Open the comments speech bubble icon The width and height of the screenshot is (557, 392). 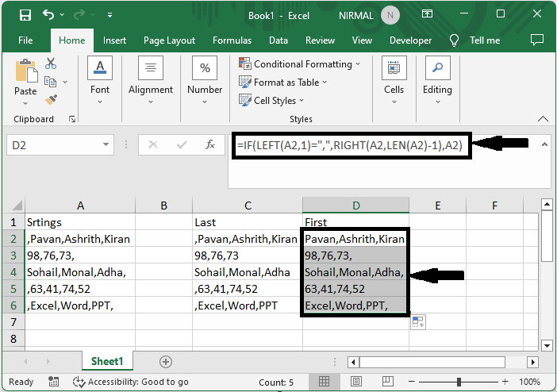(x=537, y=40)
